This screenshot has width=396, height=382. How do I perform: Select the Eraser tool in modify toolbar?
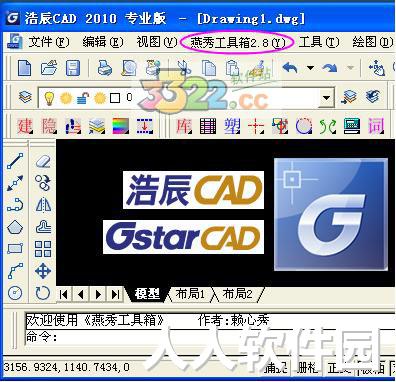pos(43,161)
